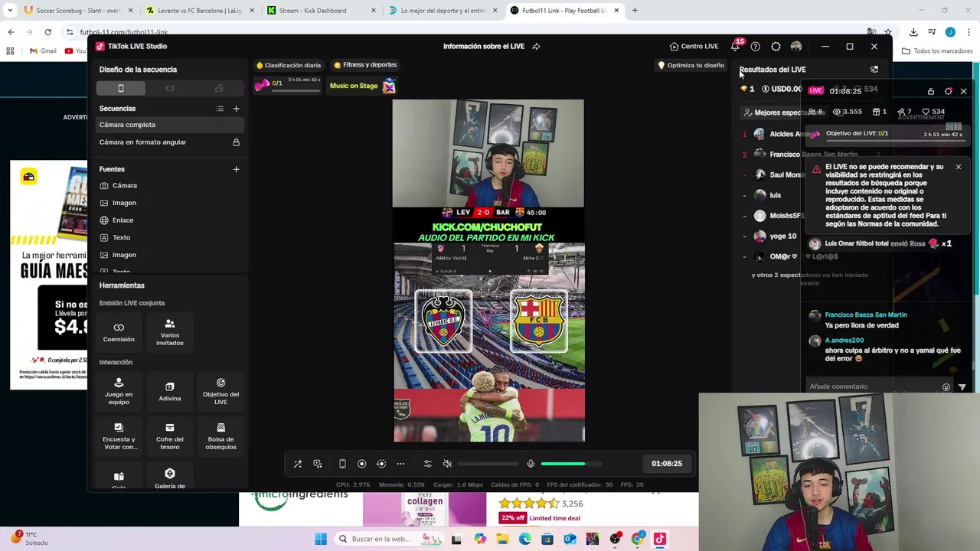
Task: Open Varios invitados tool
Action: tap(170, 332)
